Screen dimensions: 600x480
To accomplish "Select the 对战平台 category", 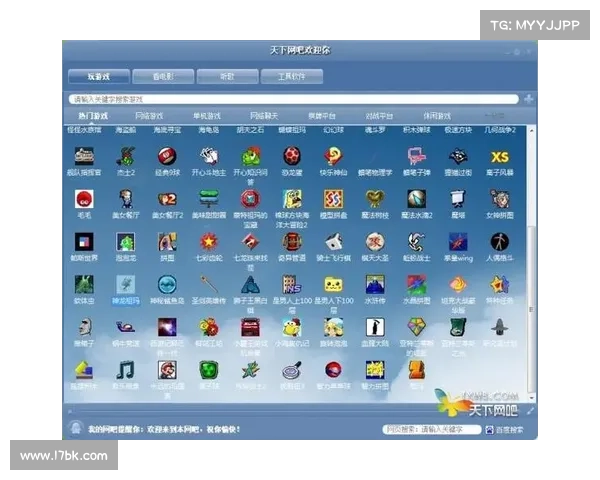I will point(379,116).
